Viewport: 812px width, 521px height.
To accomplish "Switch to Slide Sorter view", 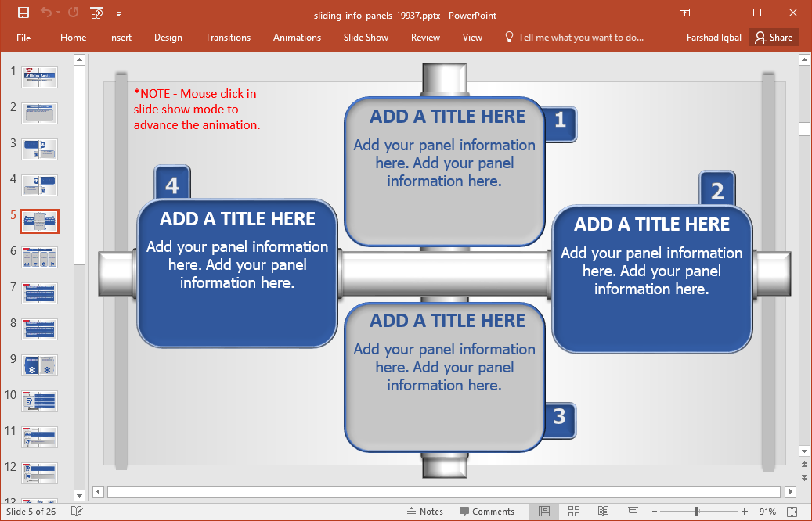I will point(574,512).
